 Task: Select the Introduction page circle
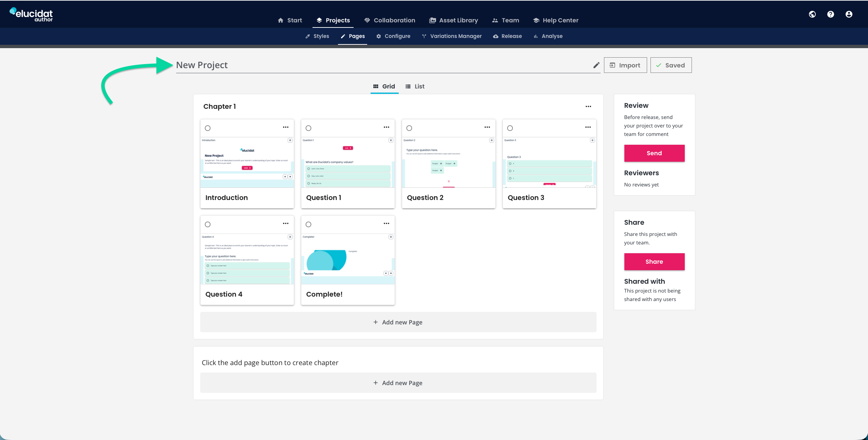tap(208, 128)
